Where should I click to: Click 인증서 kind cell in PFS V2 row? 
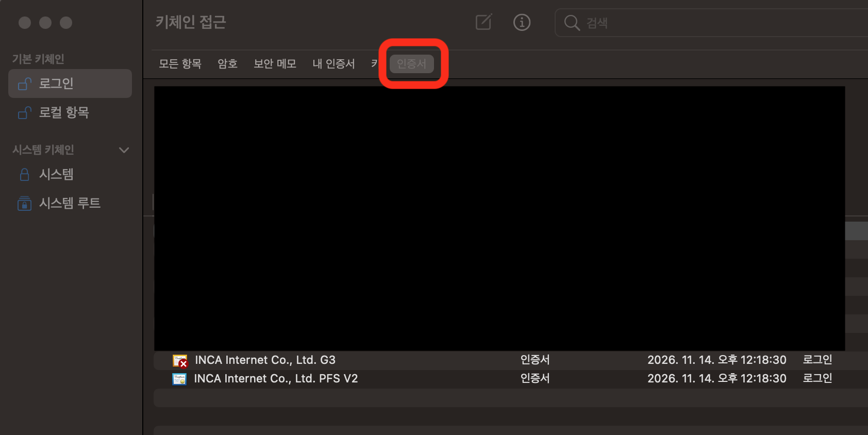pos(535,378)
